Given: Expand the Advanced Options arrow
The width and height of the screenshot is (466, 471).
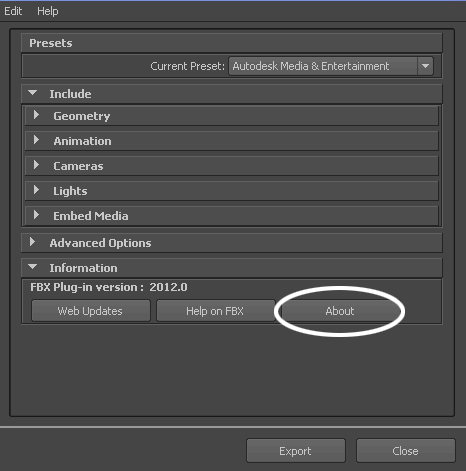Looking at the screenshot, I should (x=32, y=242).
